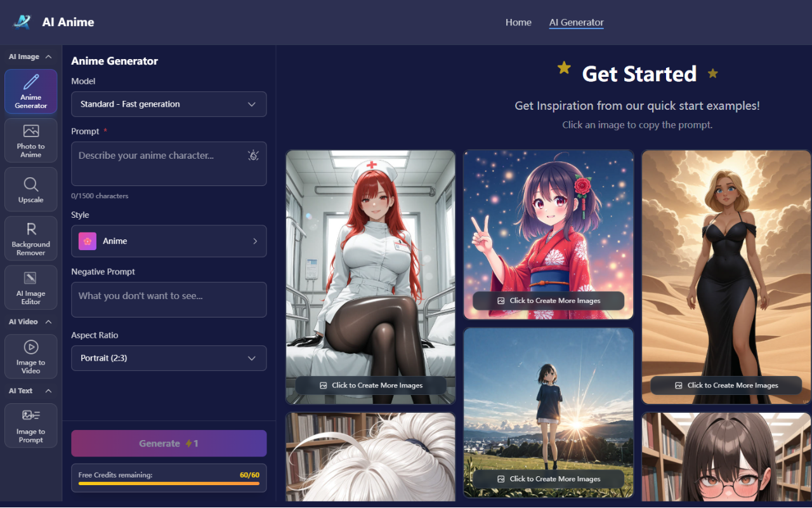Screen dimensions: 812x508
Task: Click Create More Images on the nurse artwork
Action: [370, 385]
